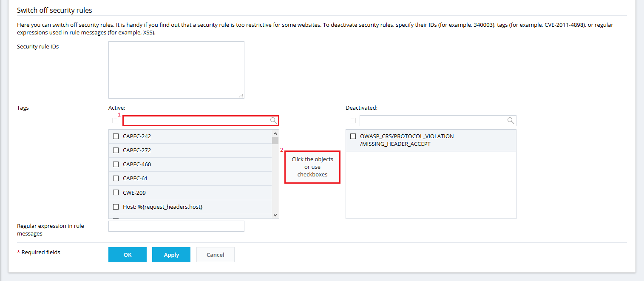Toggle select-all checkbox for Deactivated tags
The width and height of the screenshot is (644, 281).
click(352, 121)
